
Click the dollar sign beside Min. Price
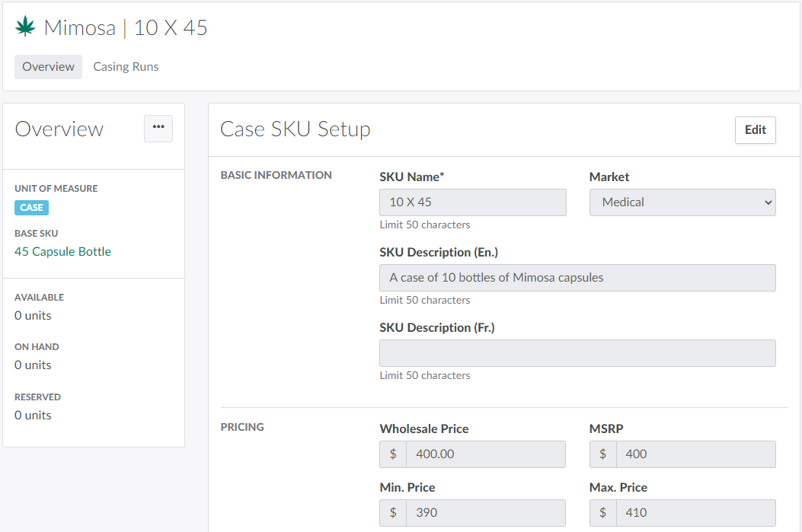[393, 513]
